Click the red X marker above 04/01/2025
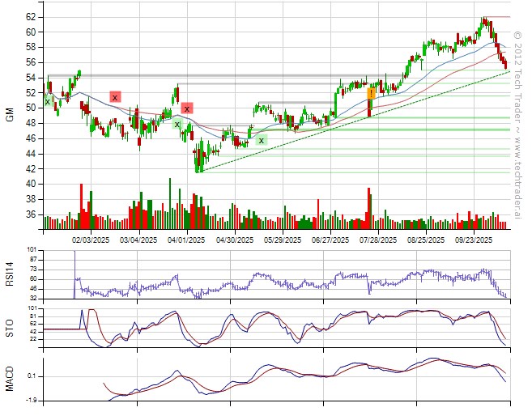Image resolution: width=532 pixels, height=416 pixels. (x=187, y=108)
